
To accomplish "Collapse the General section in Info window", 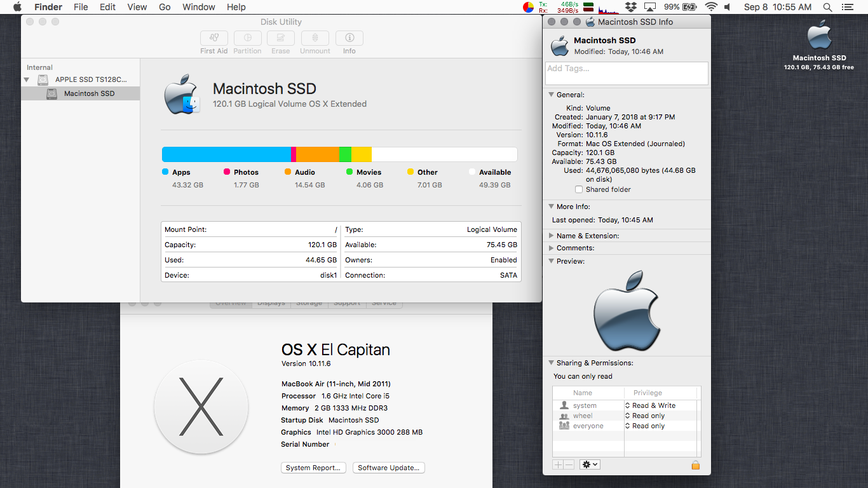I will click(x=551, y=95).
